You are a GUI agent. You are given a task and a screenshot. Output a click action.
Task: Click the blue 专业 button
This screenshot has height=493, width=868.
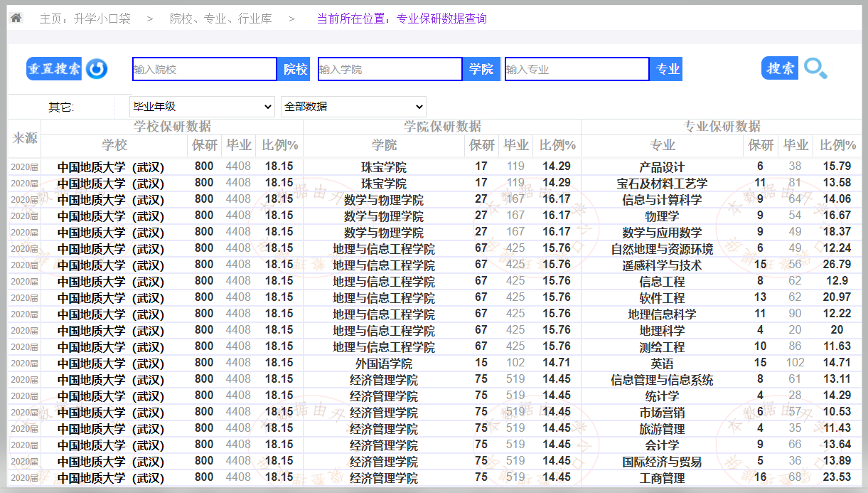pyautogui.click(x=667, y=69)
